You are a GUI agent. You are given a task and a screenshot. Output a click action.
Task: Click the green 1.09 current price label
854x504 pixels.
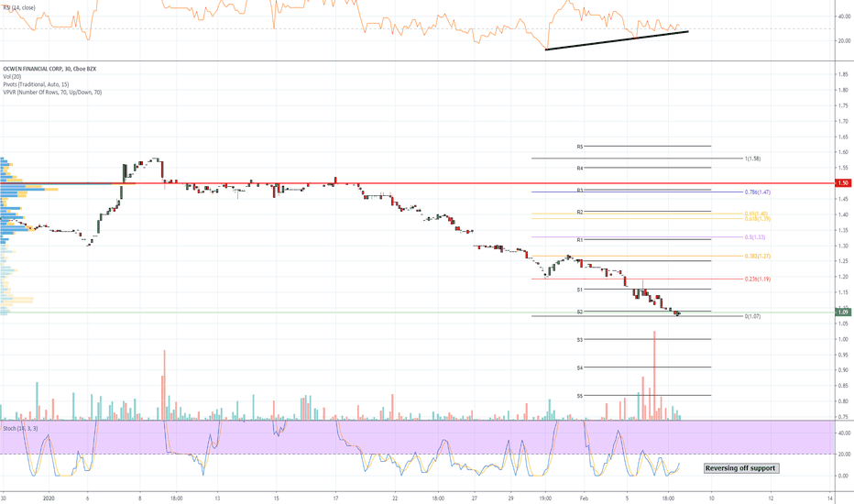(x=843, y=312)
